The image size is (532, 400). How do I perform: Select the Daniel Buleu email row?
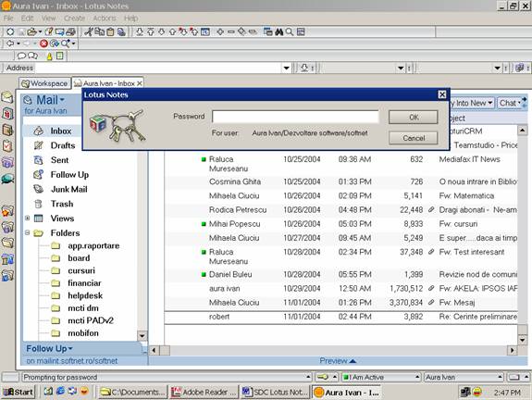tap(341, 274)
